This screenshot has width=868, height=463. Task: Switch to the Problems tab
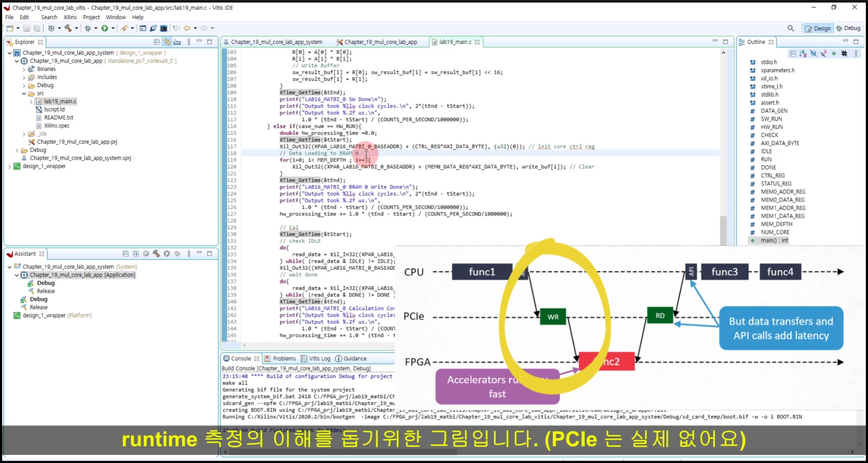click(x=284, y=358)
